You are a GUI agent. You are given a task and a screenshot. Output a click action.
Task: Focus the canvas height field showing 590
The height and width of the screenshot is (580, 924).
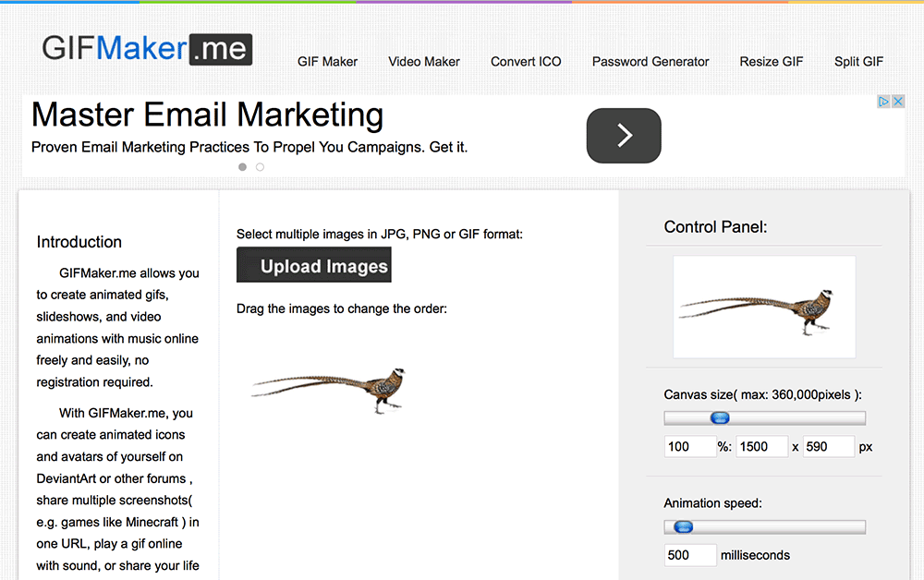(x=829, y=446)
